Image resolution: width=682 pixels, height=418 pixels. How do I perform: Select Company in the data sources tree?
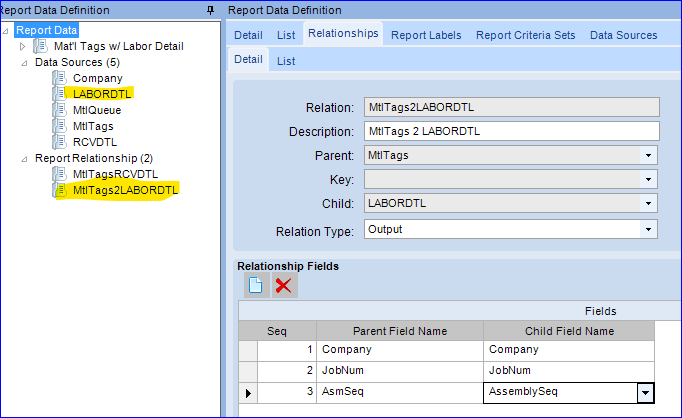(98, 78)
